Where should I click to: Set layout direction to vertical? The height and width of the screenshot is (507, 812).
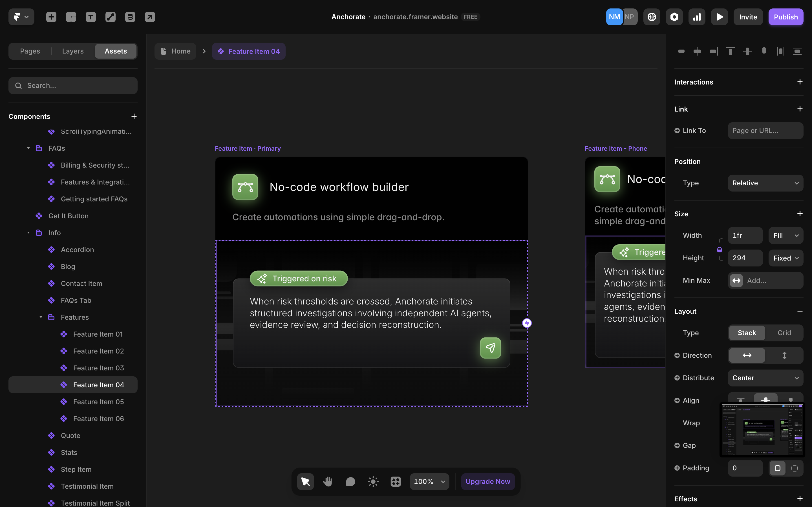pyautogui.click(x=784, y=355)
